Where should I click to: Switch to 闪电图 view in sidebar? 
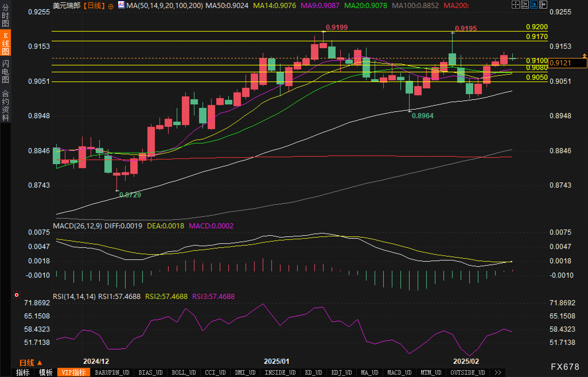[x=5, y=71]
